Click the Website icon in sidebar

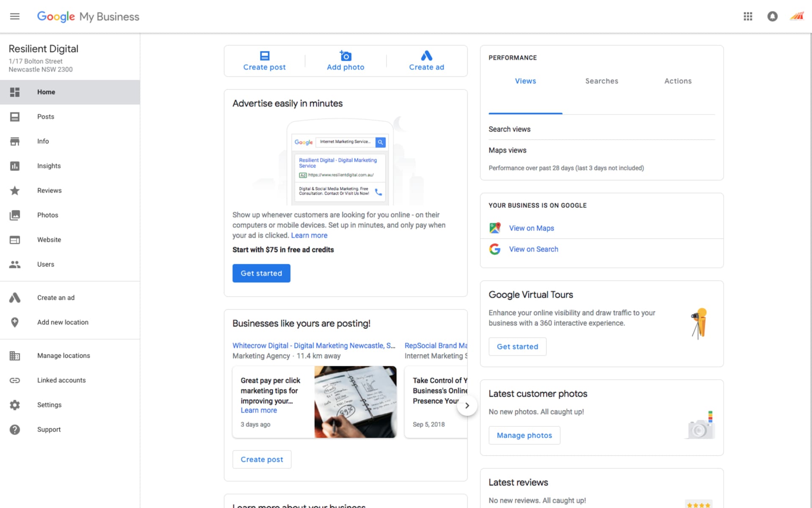pyautogui.click(x=15, y=240)
